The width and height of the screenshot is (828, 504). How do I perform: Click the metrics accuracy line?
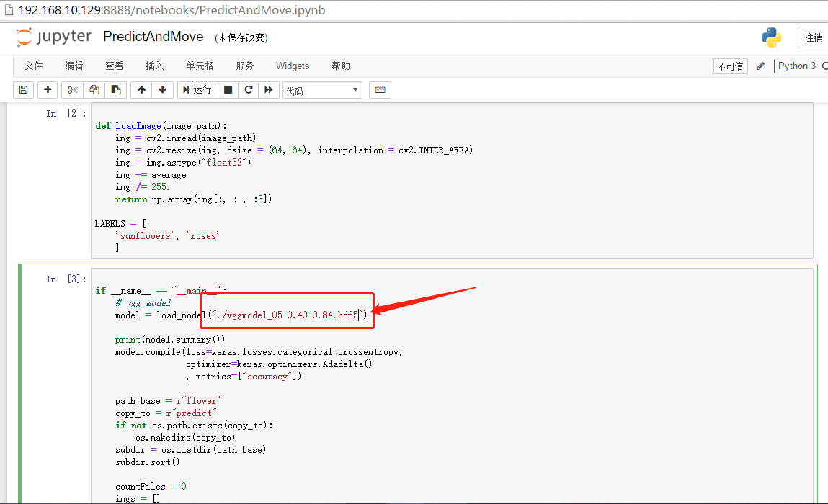click(x=244, y=377)
